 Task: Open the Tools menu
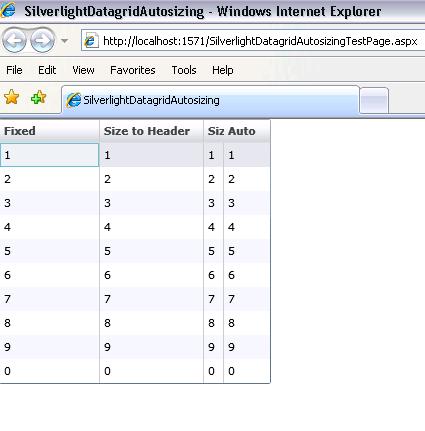coord(184,70)
